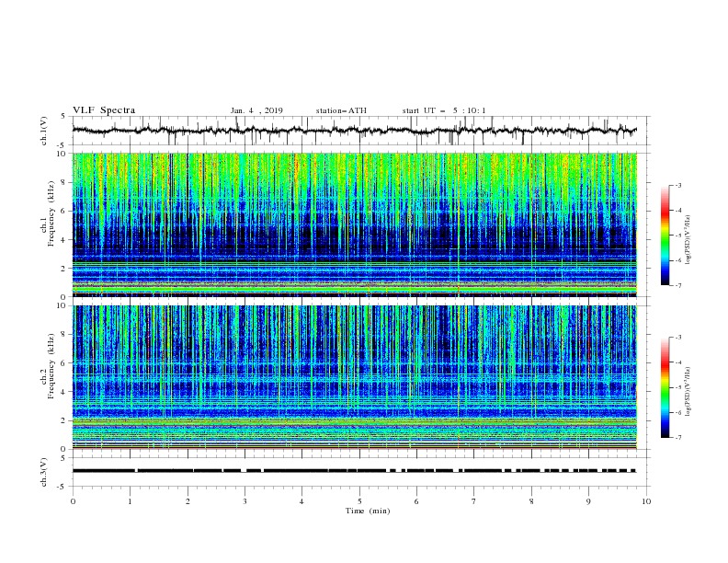728x563 pixels.
Task: Click inside the ch.1 spectrogram panel
Action: coord(355,224)
